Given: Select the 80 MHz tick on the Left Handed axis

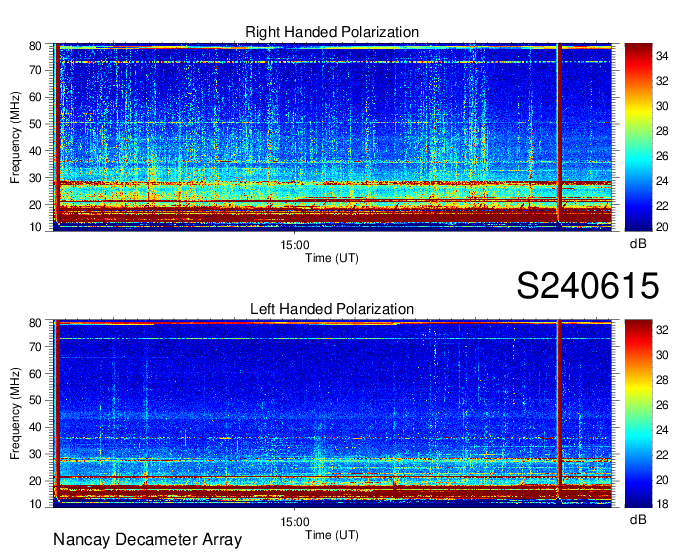Looking at the screenshot, I should click(36, 322).
